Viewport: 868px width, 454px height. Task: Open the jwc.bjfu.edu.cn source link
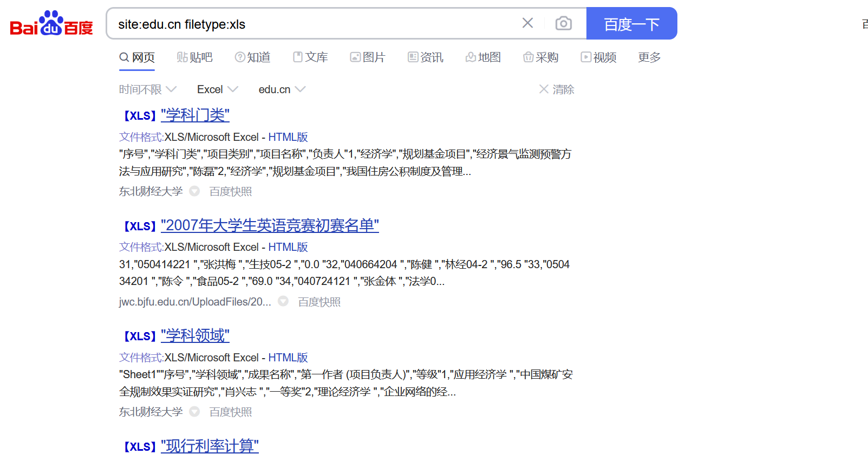tap(195, 302)
